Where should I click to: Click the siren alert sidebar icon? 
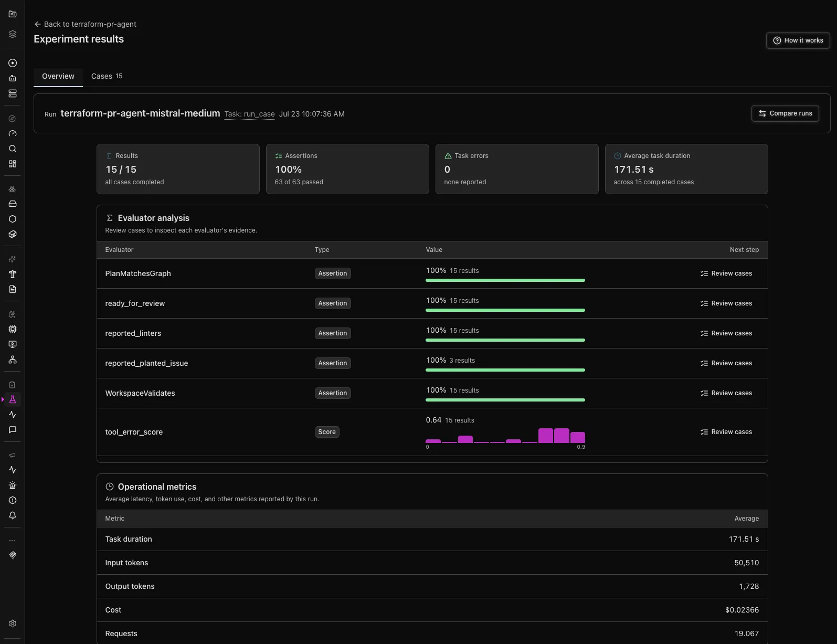[13, 485]
